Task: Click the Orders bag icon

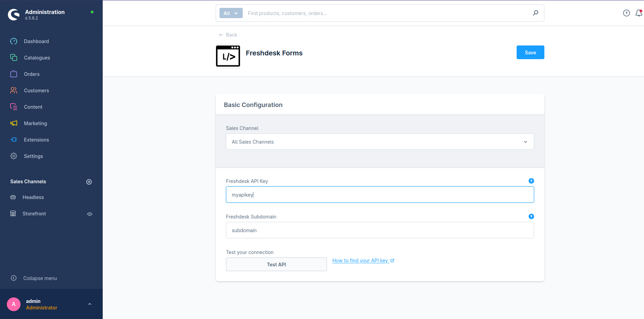Action: tap(14, 74)
